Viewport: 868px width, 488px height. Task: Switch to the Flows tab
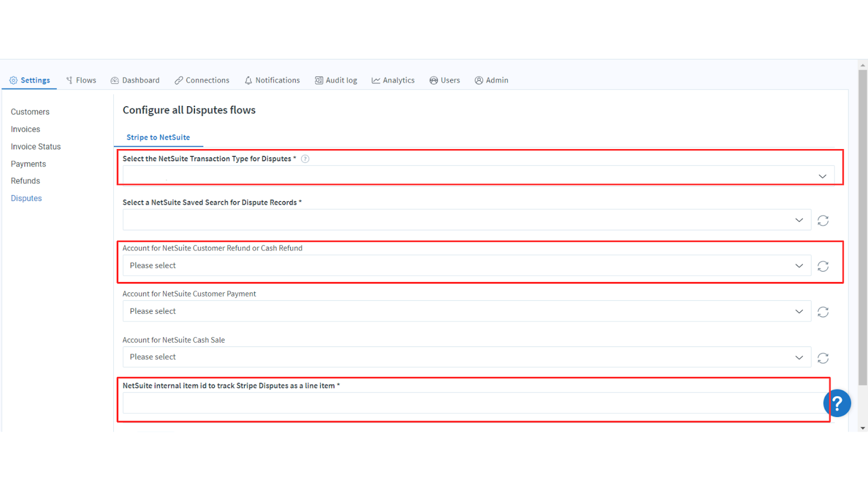click(81, 80)
